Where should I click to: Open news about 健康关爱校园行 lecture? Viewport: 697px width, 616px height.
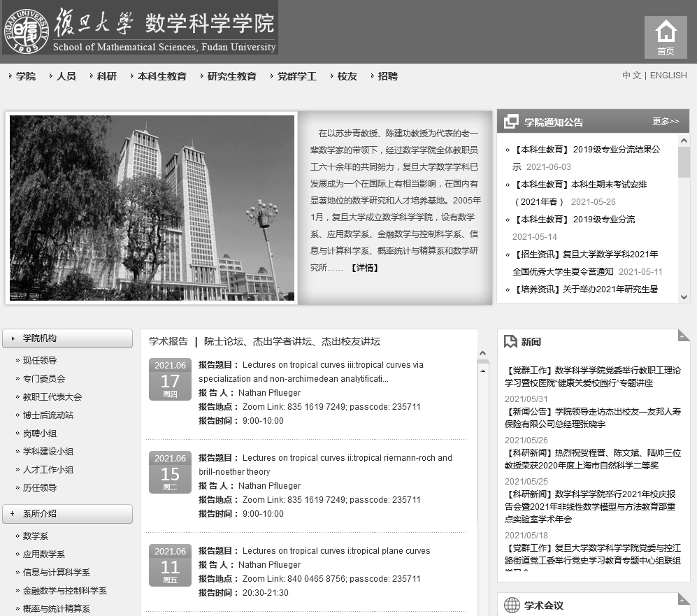point(593,377)
